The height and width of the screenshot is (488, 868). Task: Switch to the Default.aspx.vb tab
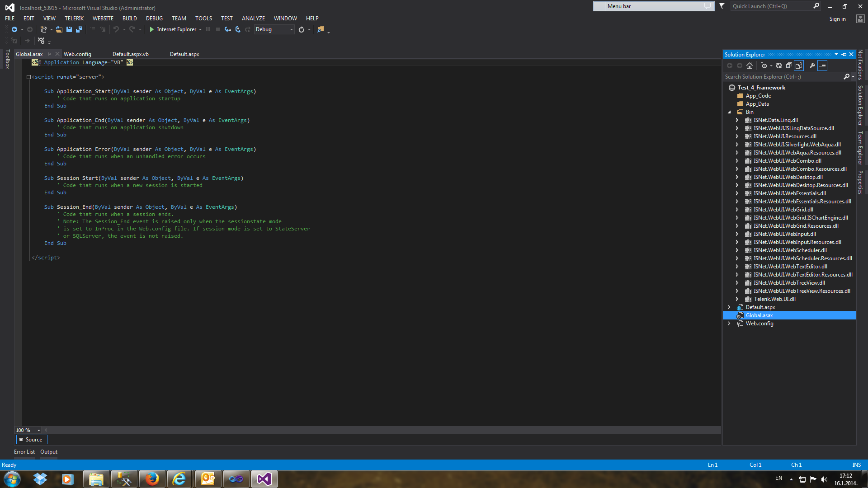tap(130, 54)
